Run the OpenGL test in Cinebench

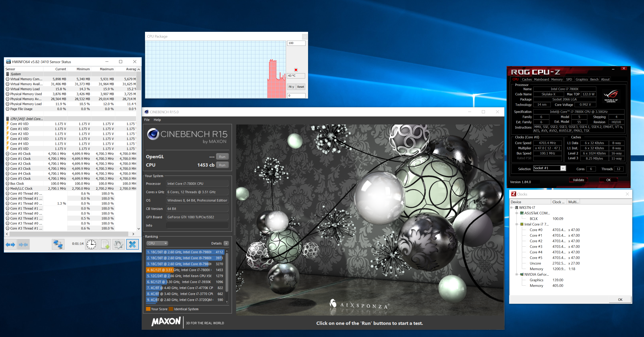[x=222, y=157]
